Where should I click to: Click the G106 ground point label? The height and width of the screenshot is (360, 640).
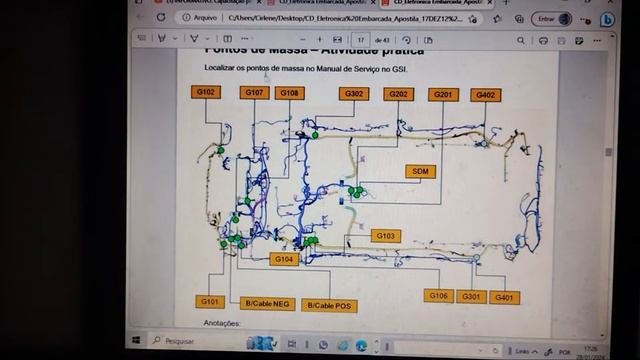point(439,296)
